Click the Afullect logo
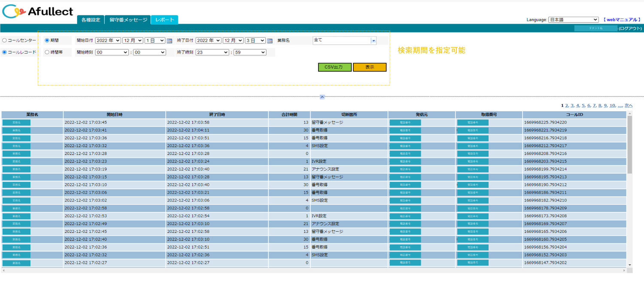The width and height of the screenshot is (644, 290). (38, 12)
